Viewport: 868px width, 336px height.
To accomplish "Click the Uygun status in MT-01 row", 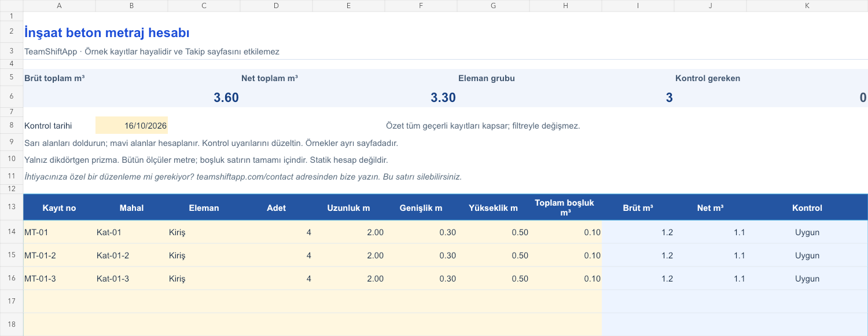I will (807, 232).
